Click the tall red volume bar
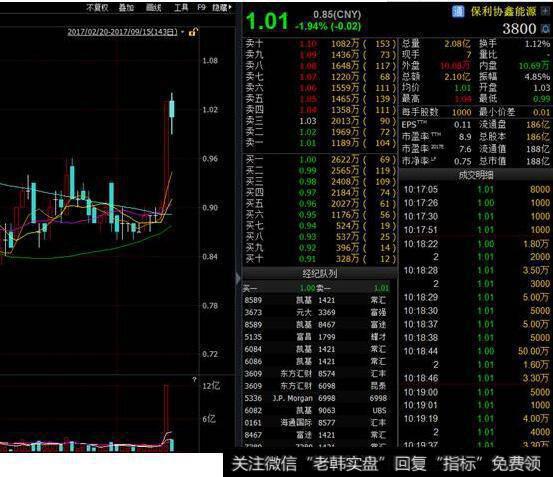Screen dimensions: 553x477 pyautogui.click(x=166, y=418)
